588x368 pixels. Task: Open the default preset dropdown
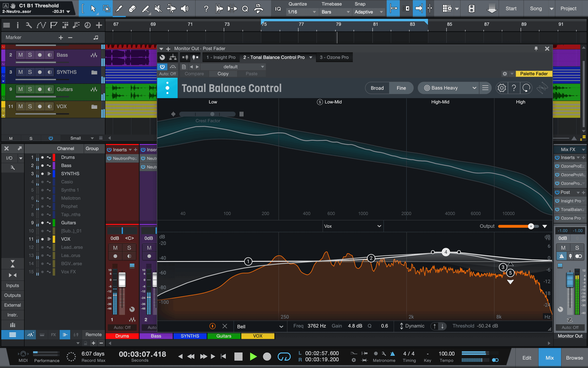pyautogui.click(x=233, y=67)
